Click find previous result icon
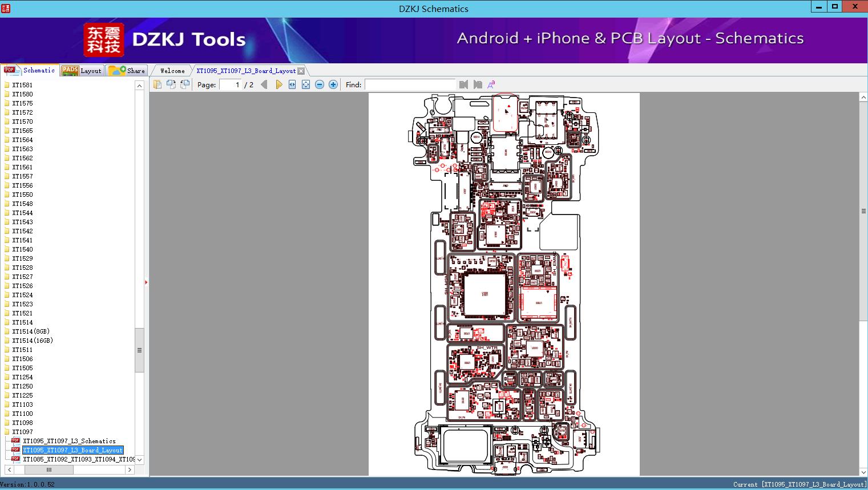868x490 pixels. (x=463, y=84)
